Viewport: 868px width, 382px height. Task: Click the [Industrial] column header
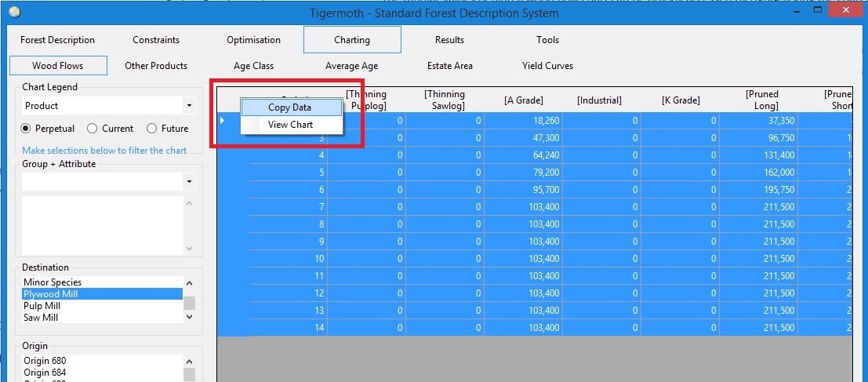pos(601,100)
